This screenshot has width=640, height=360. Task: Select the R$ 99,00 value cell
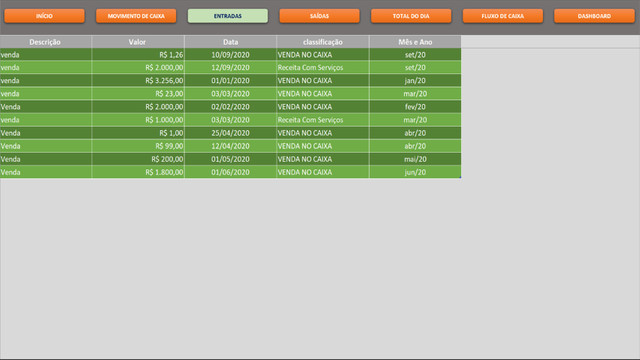(138, 146)
